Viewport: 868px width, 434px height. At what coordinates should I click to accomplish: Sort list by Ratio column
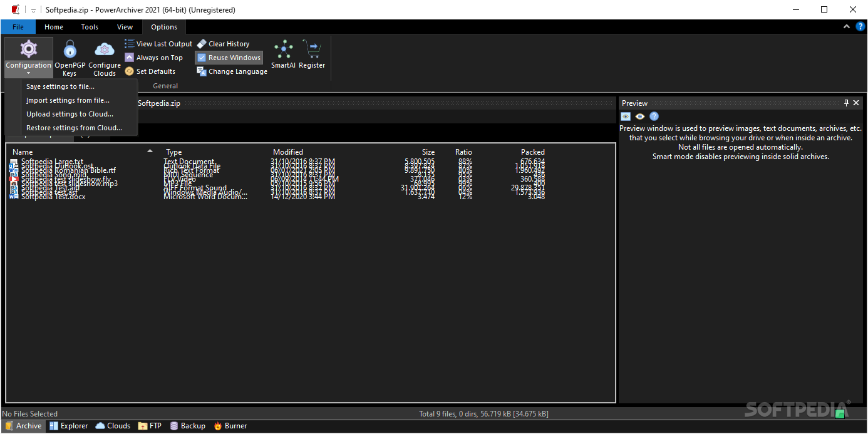[x=463, y=152]
